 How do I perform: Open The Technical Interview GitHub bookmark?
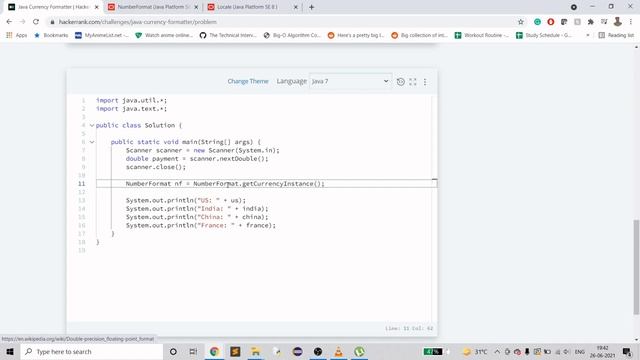228,36
